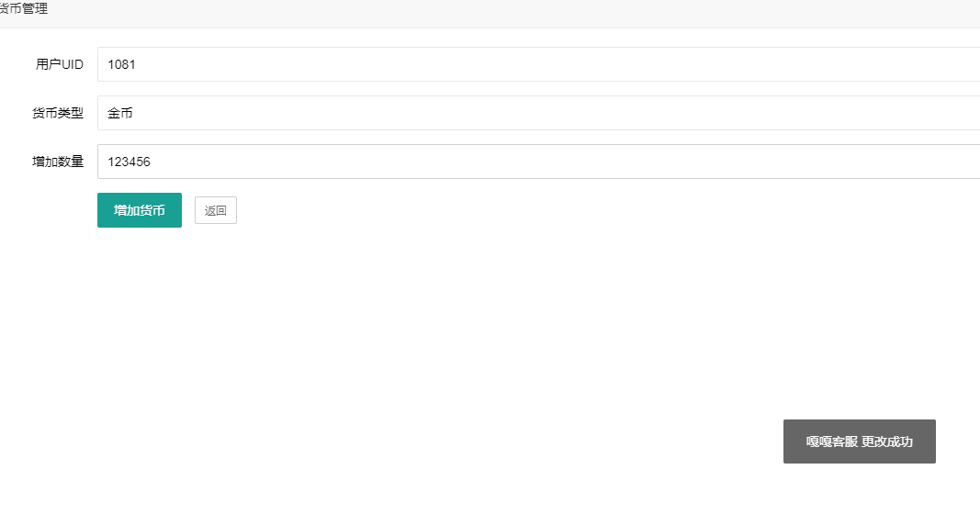Viewport: 980px width, 514px height.
Task: Click the 货币管理 page header title
Action: point(24,9)
